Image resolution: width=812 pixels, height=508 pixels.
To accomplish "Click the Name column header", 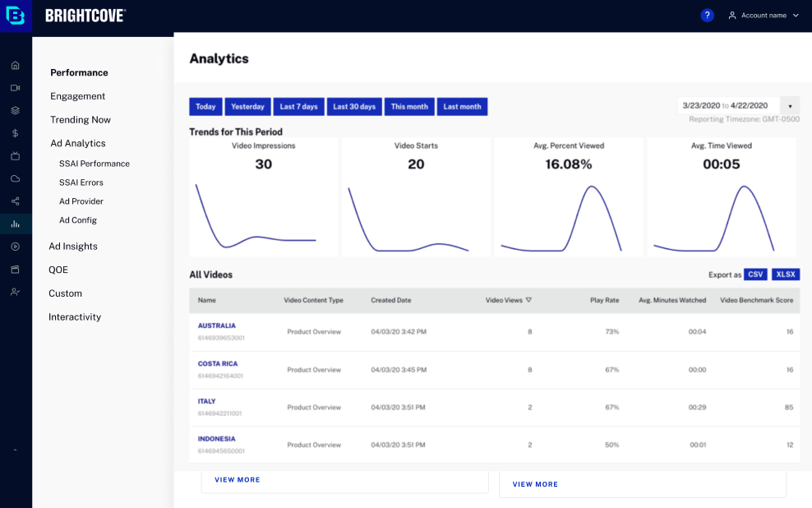I will (x=206, y=300).
